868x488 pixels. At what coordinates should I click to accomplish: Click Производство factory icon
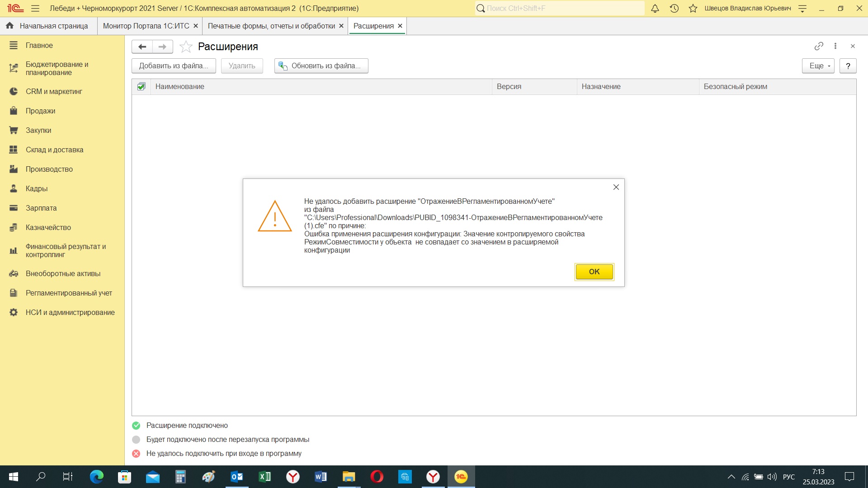point(14,169)
